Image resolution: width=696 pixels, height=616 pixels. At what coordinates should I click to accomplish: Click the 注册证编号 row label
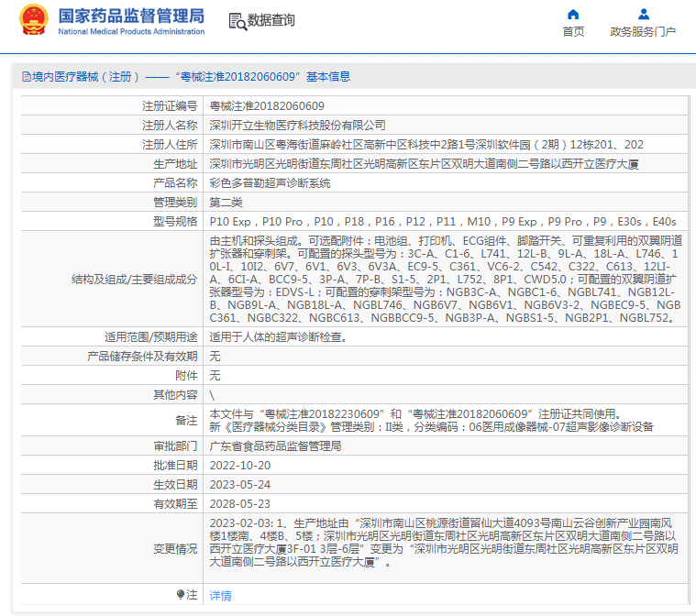pyautogui.click(x=170, y=106)
